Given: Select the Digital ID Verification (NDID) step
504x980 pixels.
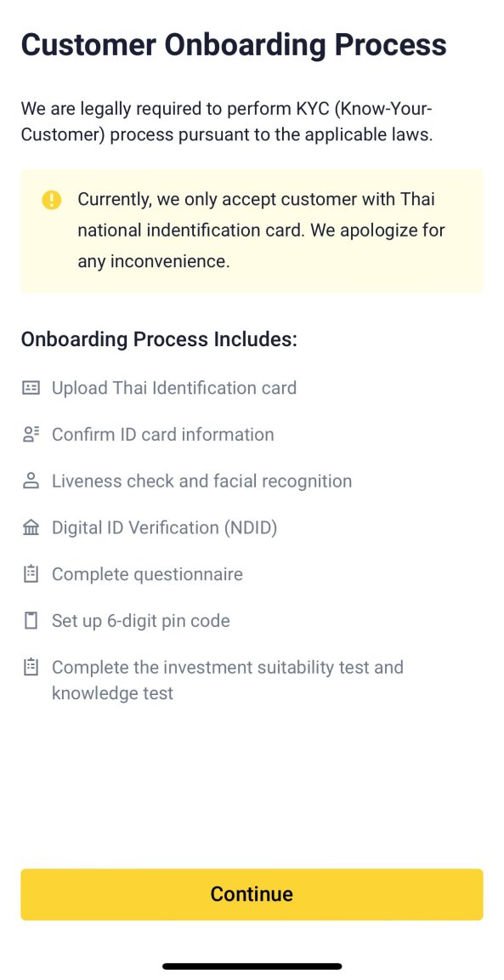Looking at the screenshot, I should tap(164, 528).
